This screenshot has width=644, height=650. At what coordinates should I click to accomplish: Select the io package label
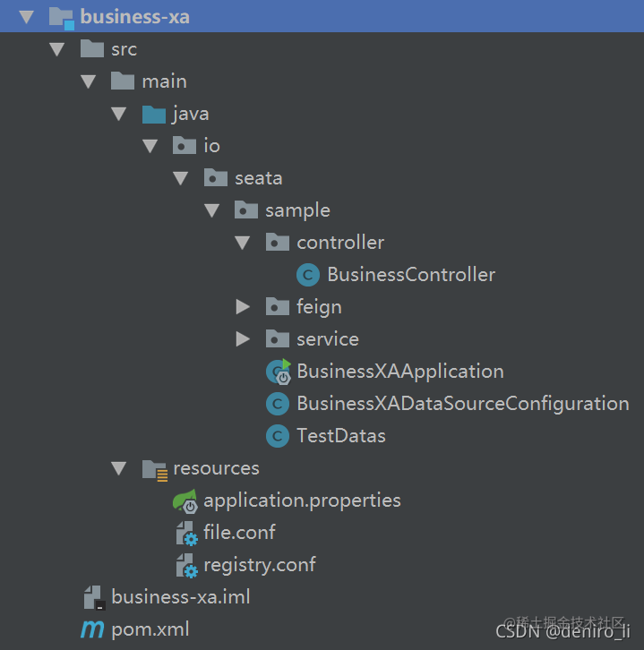click(212, 146)
